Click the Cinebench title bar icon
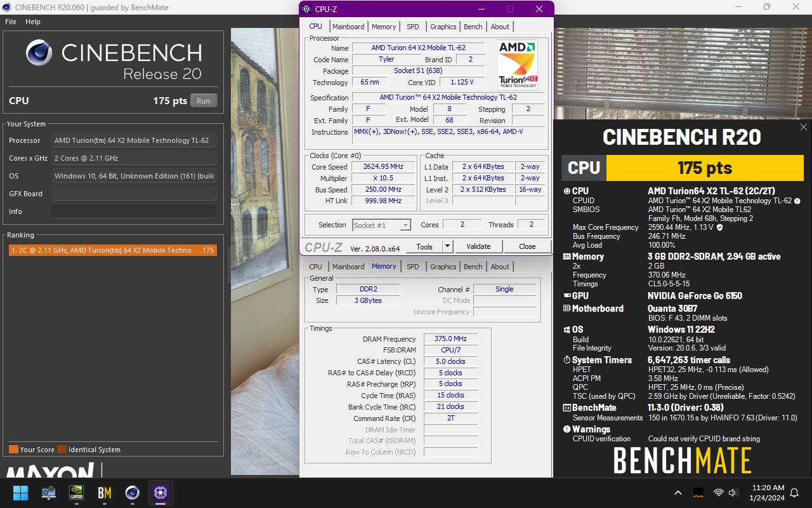The width and height of the screenshot is (812, 508). tap(6, 7)
